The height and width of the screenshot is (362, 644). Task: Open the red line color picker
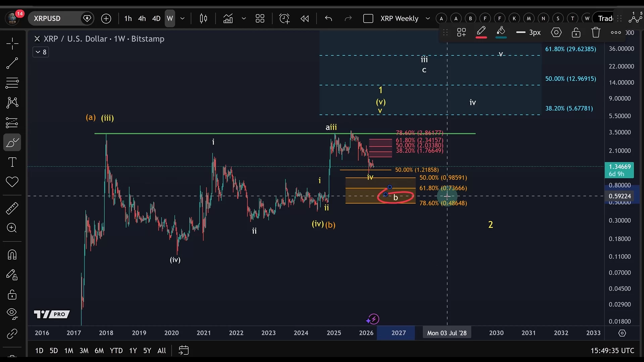[481, 33]
